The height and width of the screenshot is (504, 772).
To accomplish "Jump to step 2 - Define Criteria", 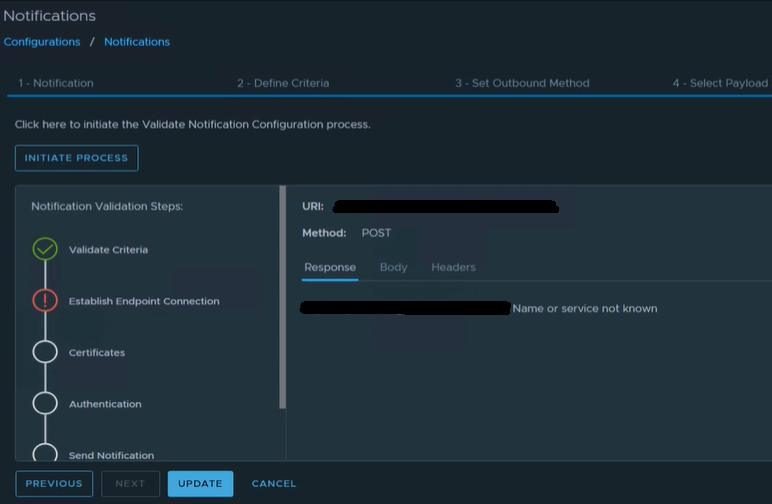I will pos(283,83).
